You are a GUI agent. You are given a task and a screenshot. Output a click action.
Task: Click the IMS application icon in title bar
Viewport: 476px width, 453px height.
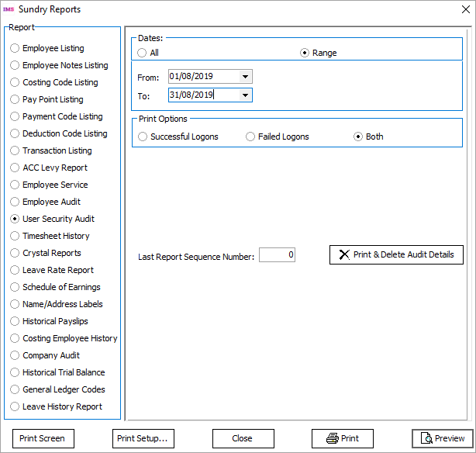[10, 9]
